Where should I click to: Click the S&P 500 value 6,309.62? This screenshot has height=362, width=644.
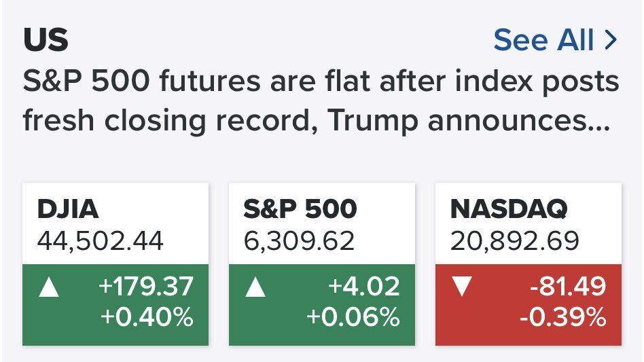299,240
